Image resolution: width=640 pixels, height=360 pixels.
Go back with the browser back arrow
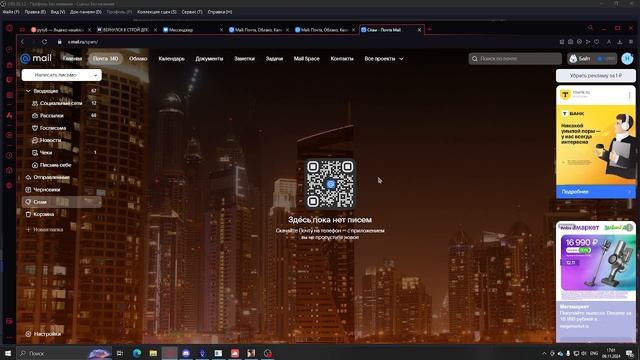pos(22,42)
